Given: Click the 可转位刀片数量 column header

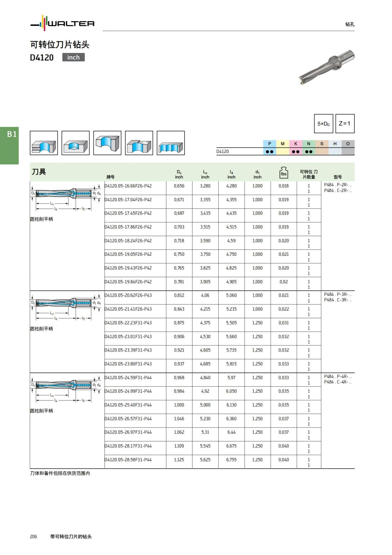Looking at the screenshot, I should click(309, 174).
